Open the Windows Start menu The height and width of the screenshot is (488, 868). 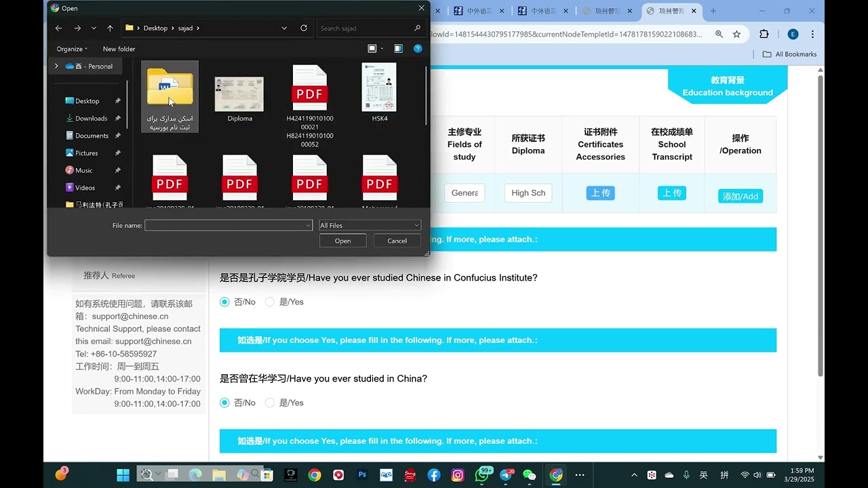[x=123, y=474]
